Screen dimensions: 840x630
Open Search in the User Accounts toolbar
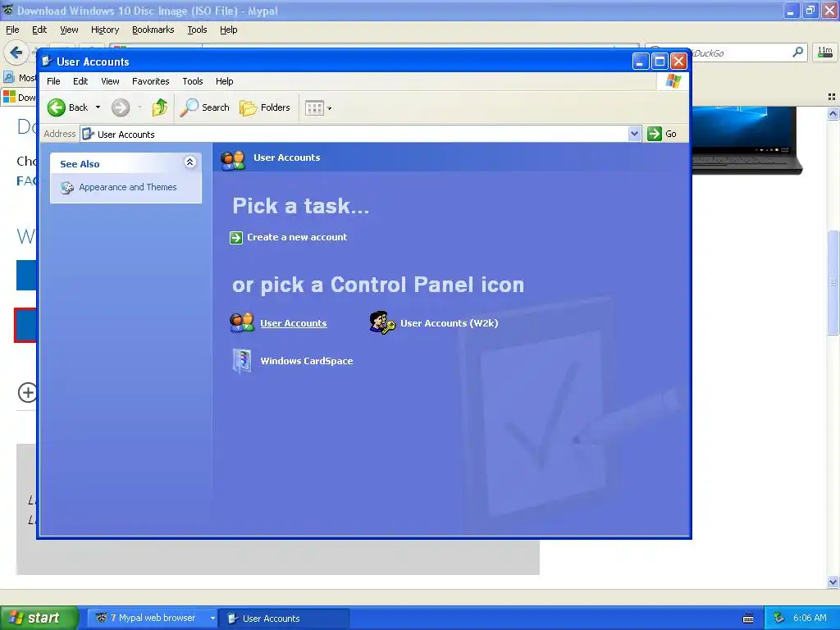coord(204,107)
